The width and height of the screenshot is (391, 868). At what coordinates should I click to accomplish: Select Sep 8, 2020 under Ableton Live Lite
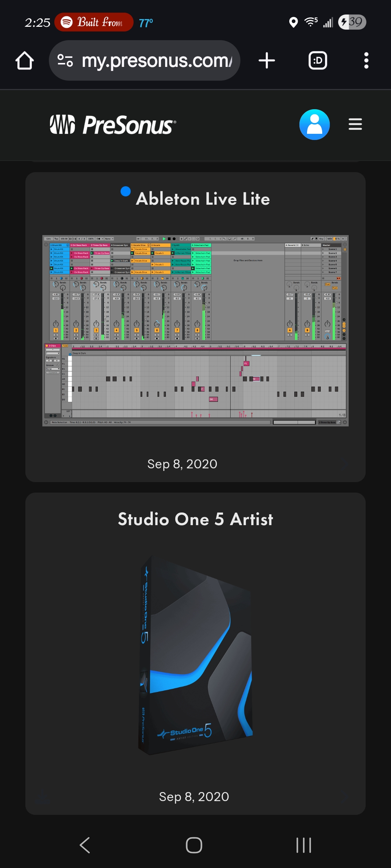(182, 464)
